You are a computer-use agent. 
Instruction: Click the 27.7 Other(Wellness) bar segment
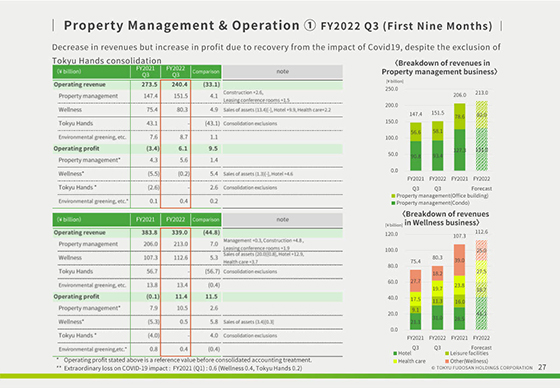(x=416, y=281)
